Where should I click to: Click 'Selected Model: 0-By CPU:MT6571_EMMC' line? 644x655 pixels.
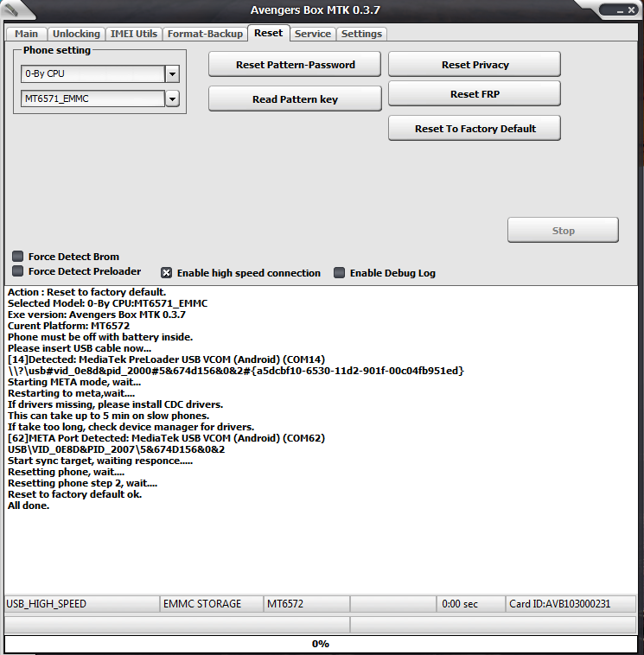pos(107,303)
